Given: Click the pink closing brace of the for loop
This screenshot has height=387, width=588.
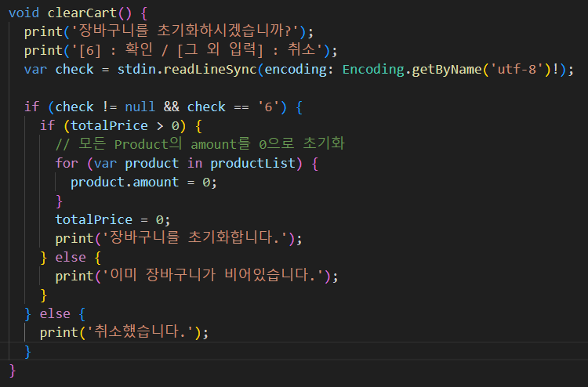Looking at the screenshot, I should (x=59, y=201).
